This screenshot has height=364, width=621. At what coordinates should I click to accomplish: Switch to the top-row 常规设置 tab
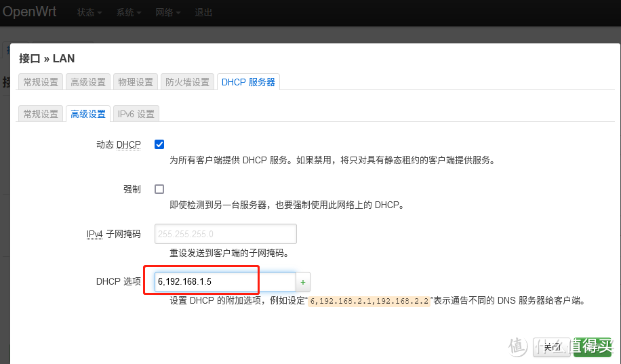(x=41, y=82)
